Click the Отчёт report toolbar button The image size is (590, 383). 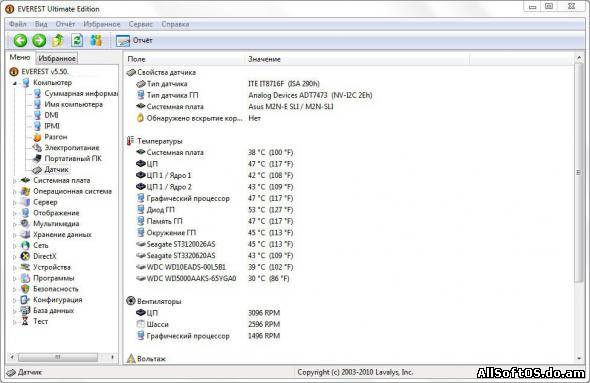tap(134, 40)
